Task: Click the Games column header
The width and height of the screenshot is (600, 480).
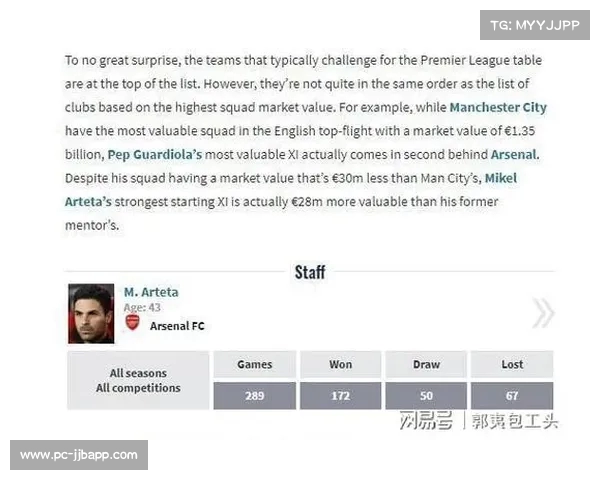Action: pos(254,364)
